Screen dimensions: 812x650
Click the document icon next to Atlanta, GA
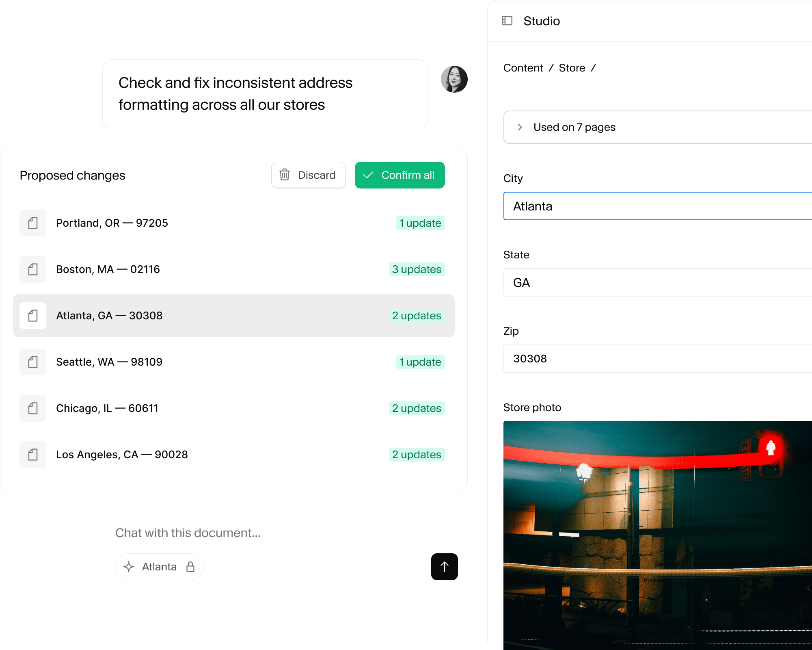pos(33,316)
